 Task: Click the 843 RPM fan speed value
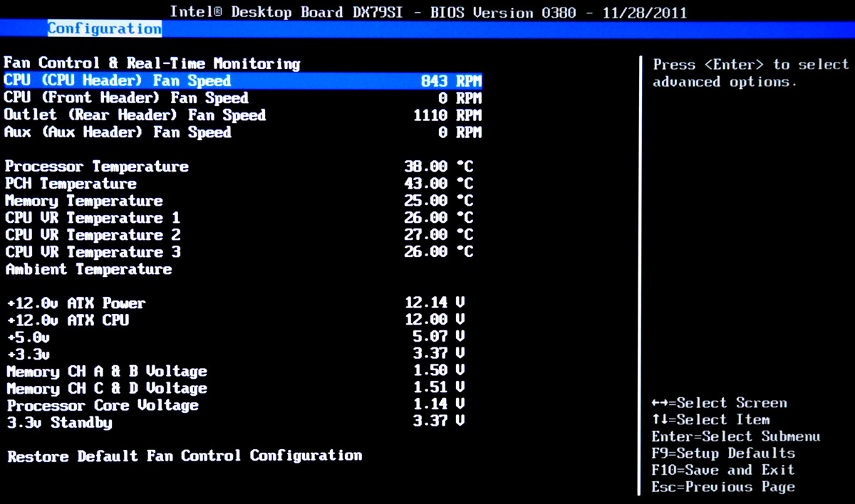(x=452, y=81)
